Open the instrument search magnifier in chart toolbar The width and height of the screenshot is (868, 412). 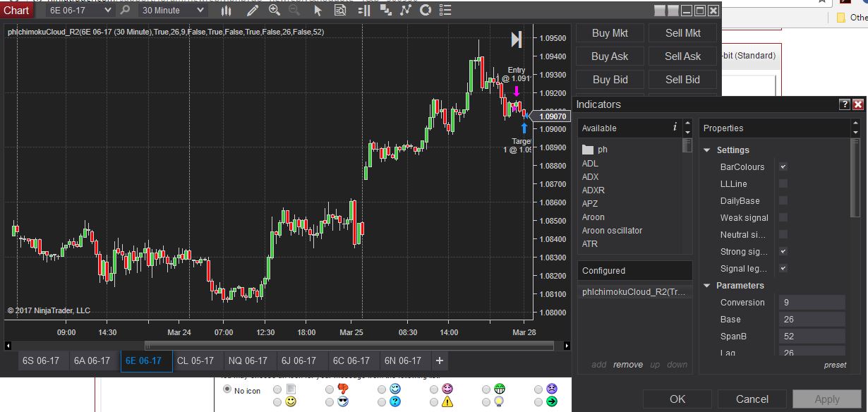click(x=125, y=11)
